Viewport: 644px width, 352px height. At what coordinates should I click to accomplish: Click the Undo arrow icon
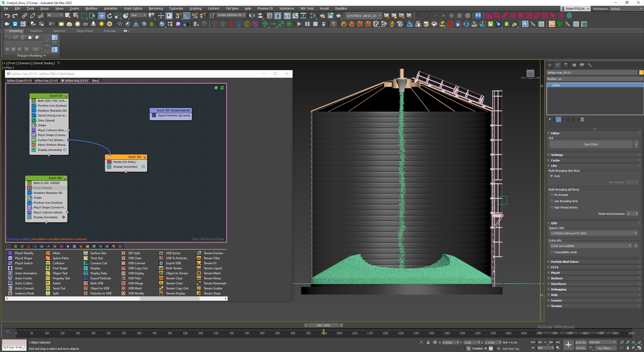coord(7,16)
